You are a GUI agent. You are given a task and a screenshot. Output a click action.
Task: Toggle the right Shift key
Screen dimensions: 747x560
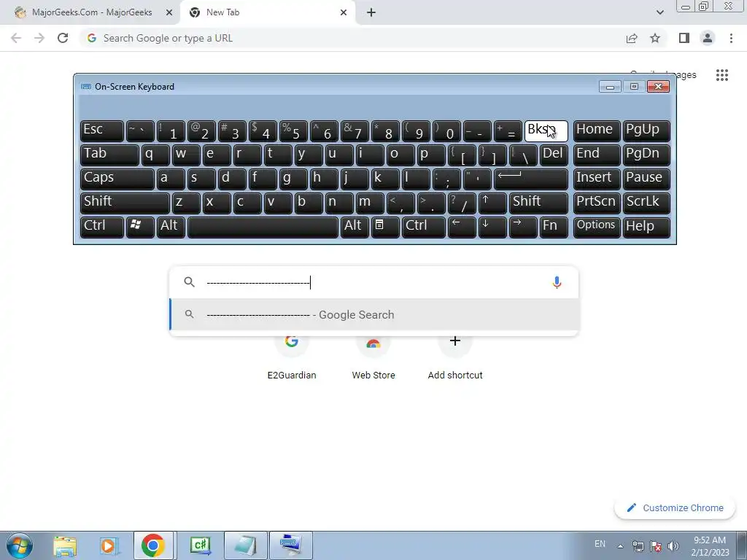(538, 203)
